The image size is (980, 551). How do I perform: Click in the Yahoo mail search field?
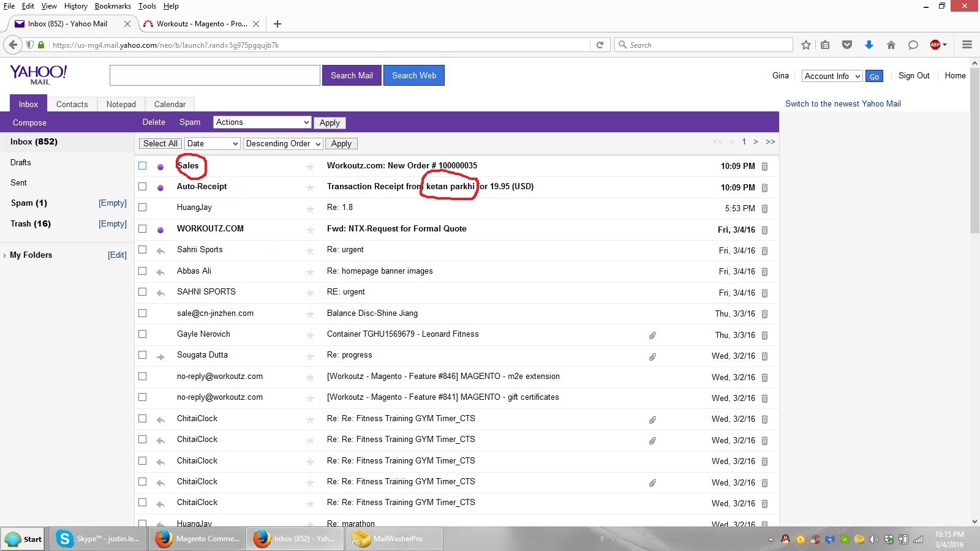pyautogui.click(x=215, y=75)
